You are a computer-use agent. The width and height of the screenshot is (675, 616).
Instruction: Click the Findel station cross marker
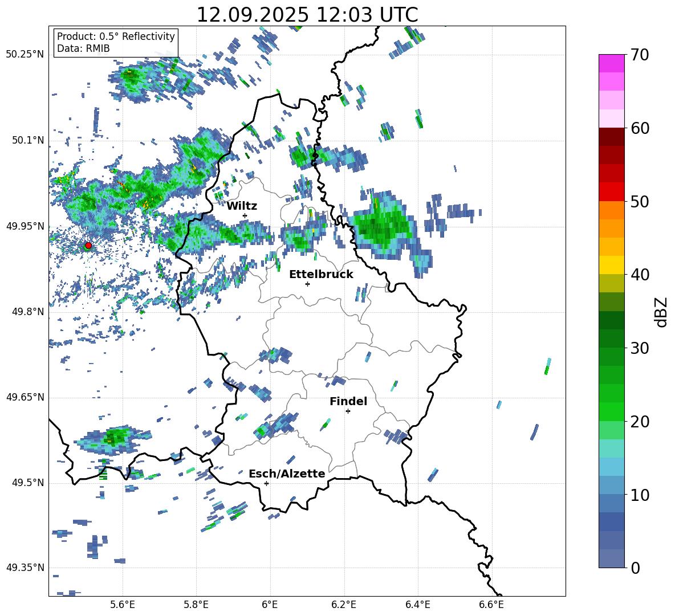[348, 411]
